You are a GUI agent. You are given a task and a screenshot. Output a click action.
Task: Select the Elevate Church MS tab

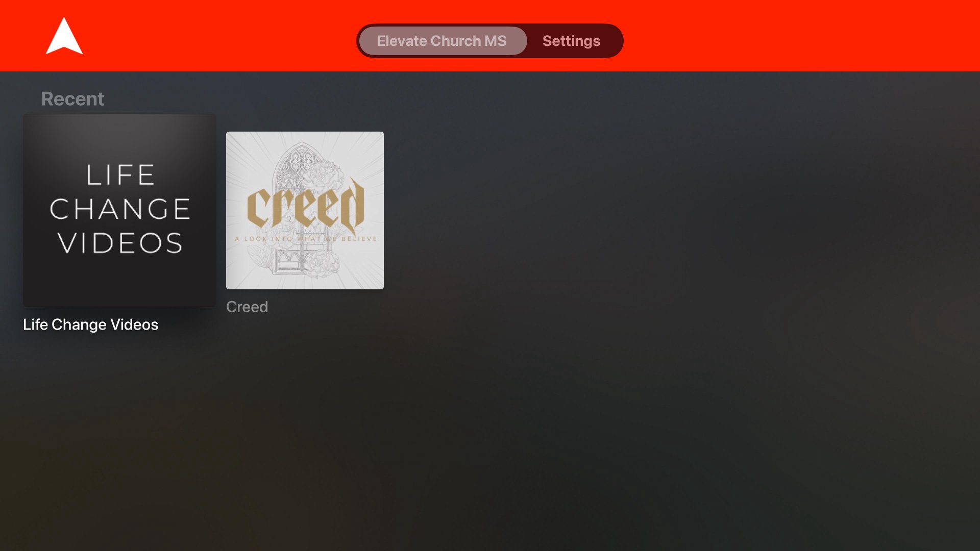coord(442,41)
